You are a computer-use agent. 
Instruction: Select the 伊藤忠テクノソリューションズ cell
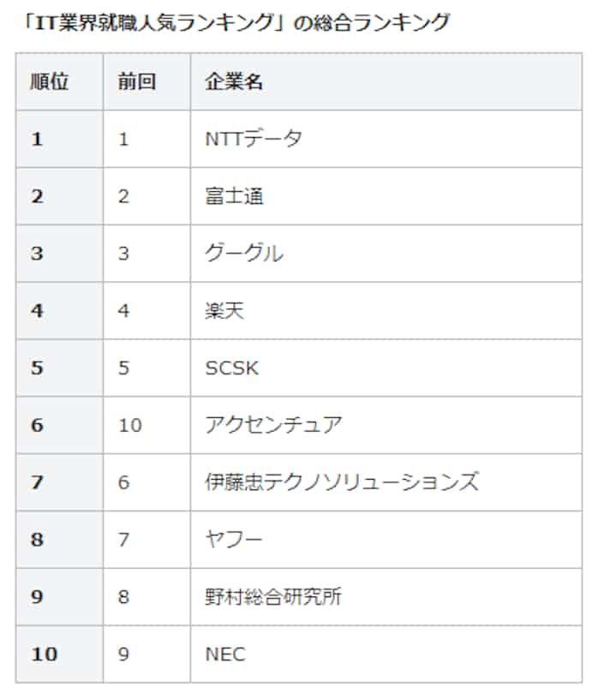pyautogui.click(x=341, y=482)
